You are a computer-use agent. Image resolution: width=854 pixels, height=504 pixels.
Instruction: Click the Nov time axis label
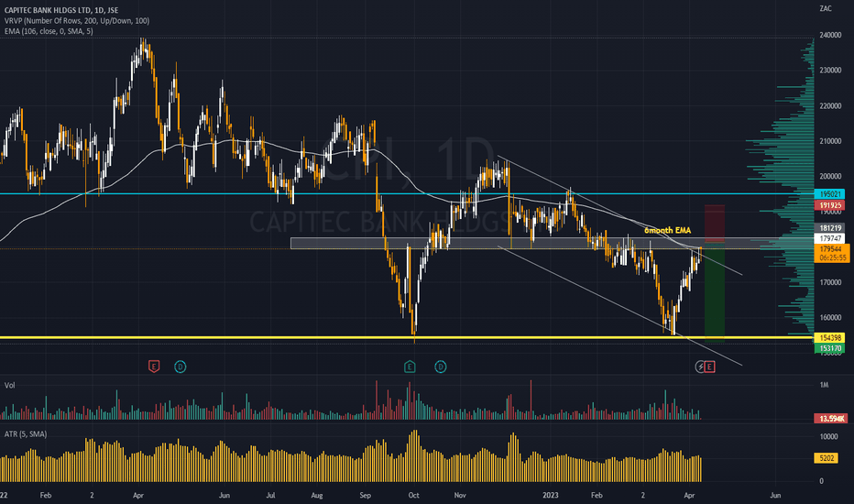(x=460, y=495)
